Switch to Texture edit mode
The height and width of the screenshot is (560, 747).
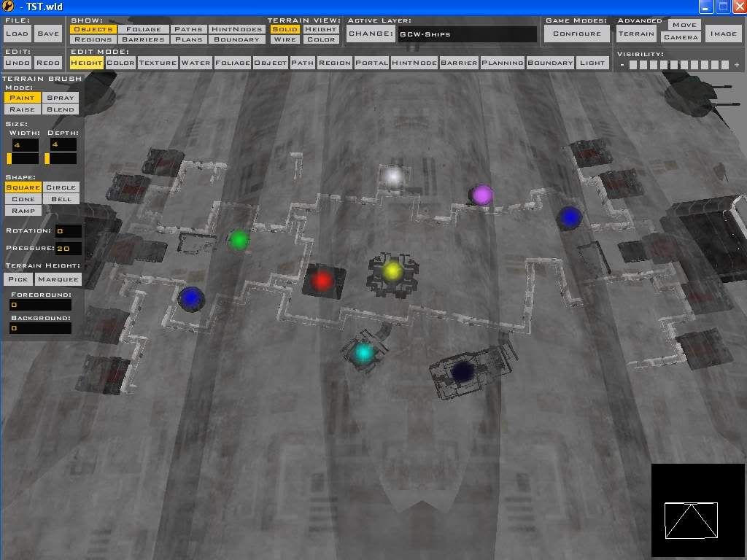click(x=158, y=63)
